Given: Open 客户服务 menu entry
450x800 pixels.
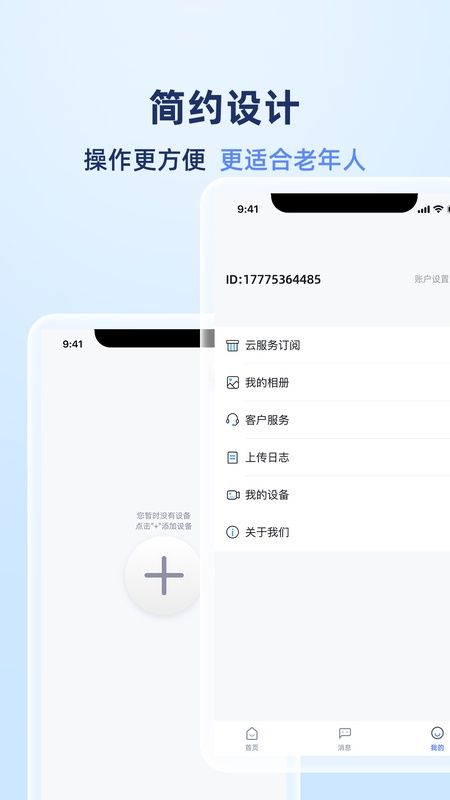Looking at the screenshot, I should (x=332, y=420).
